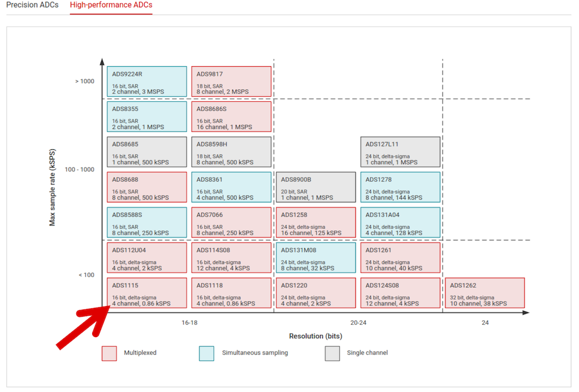Click the ADS8685 single channel box
The width and height of the screenshot is (579, 392).
pos(146,152)
